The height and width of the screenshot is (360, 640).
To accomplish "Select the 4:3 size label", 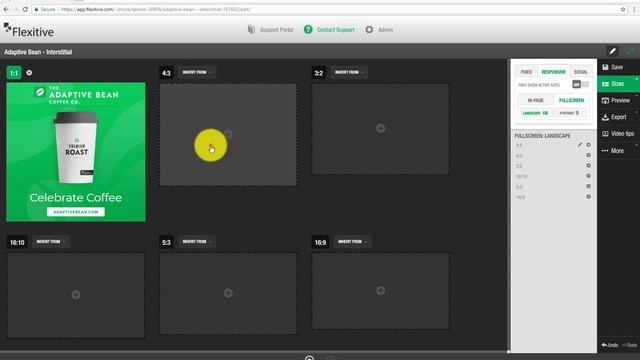I will click(166, 73).
